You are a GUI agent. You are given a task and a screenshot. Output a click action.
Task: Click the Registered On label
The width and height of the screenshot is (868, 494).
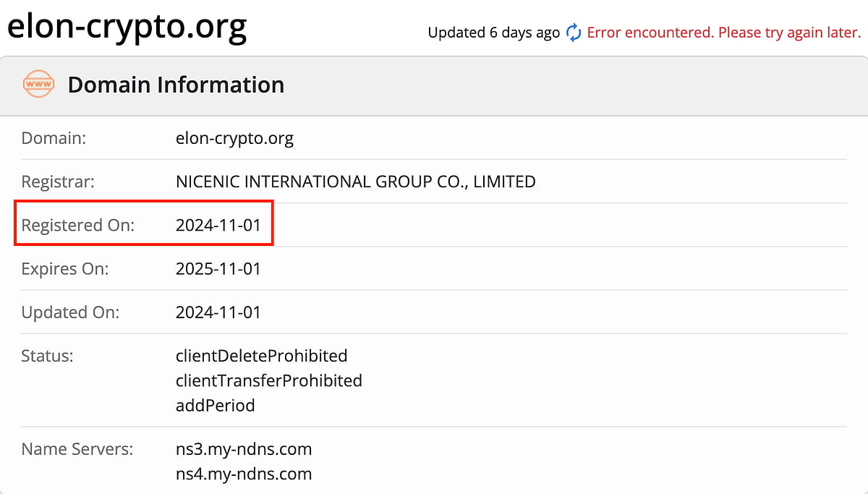[x=77, y=225]
